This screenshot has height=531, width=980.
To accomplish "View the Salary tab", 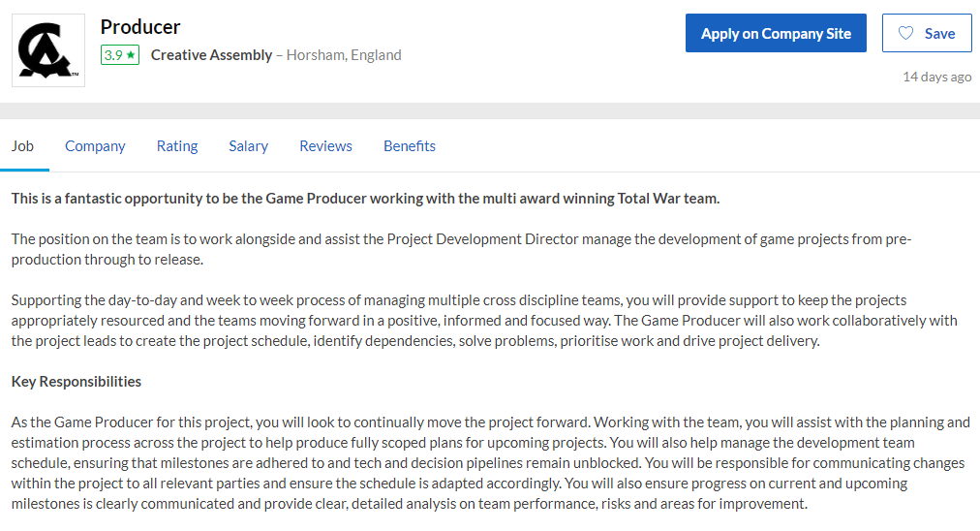I will 248,146.
